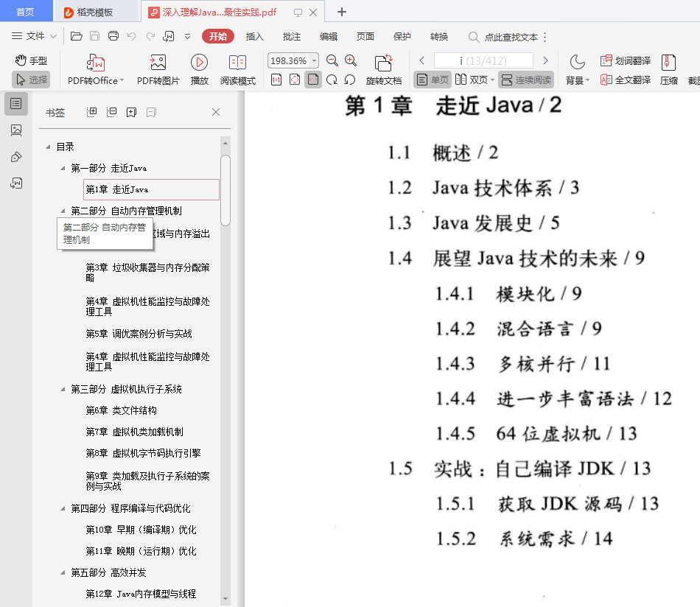Zoom out with the minus magnifier
Viewport: 700px width, 607px height.
click(x=332, y=60)
